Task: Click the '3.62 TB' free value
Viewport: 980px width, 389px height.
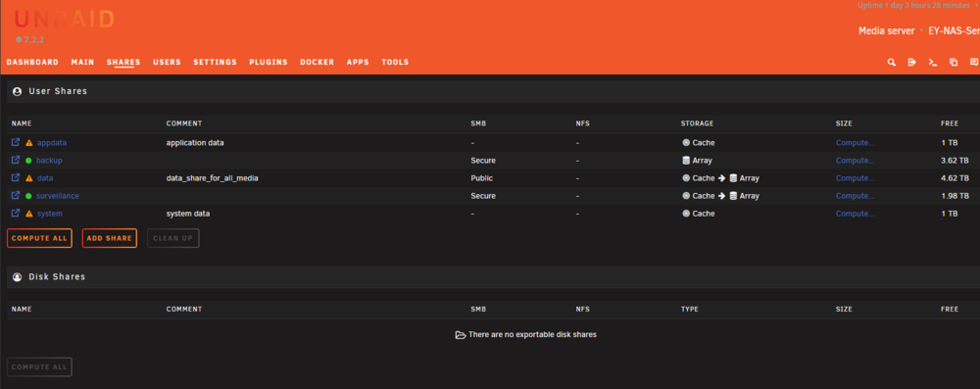Action: click(955, 161)
